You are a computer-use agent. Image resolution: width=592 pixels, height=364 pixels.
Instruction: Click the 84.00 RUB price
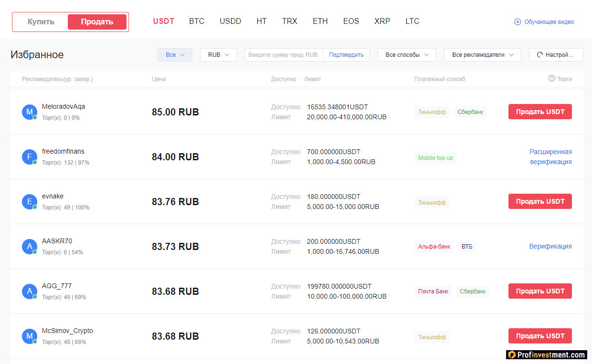pyautogui.click(x=175, y=157)
